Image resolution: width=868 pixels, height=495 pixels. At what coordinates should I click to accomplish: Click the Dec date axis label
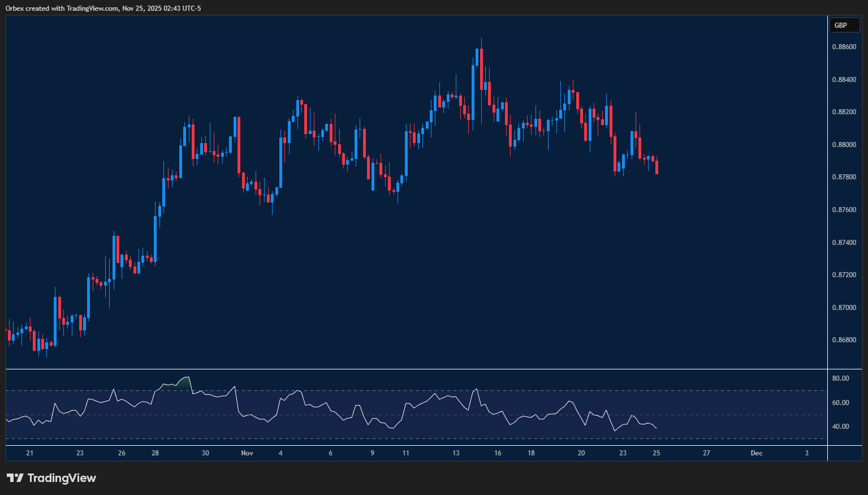tap(756, 453)
